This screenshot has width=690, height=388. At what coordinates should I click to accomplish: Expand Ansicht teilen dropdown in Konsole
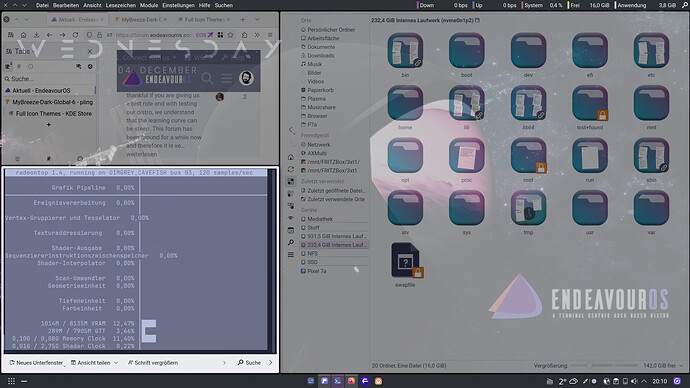click(116, 363)
